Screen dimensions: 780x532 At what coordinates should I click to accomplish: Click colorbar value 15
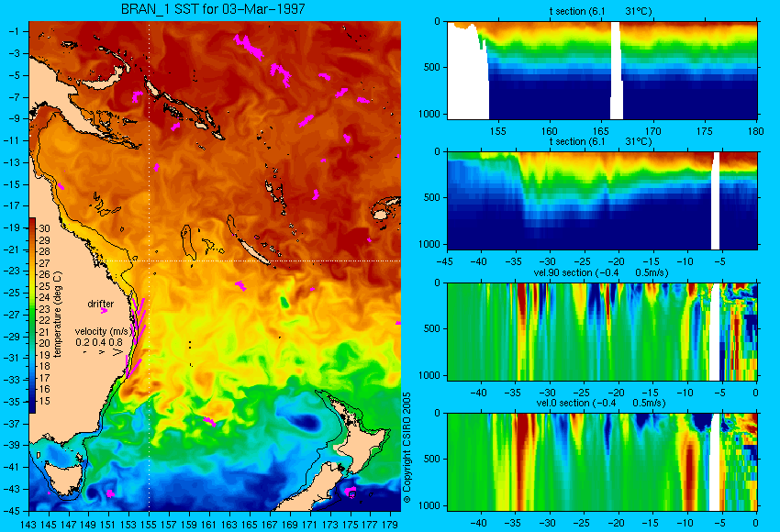click(45, 401)
